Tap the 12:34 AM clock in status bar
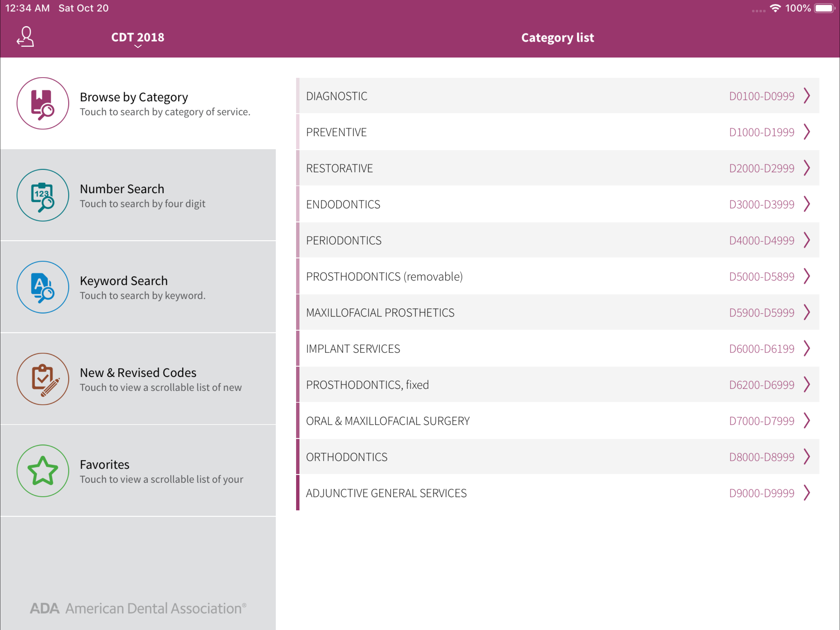The image size is (840, 630). [x=27, y=8]
